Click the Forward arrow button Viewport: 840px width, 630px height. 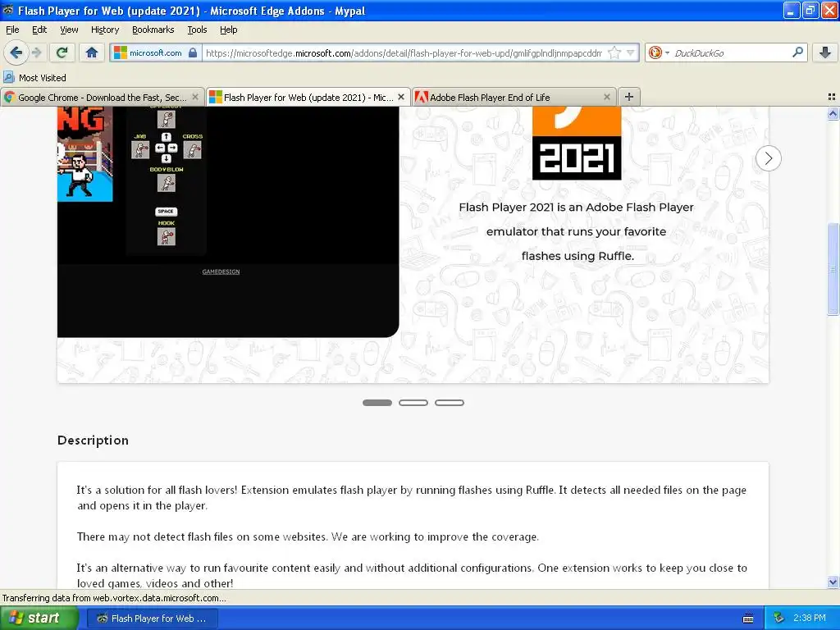(37, 52)
